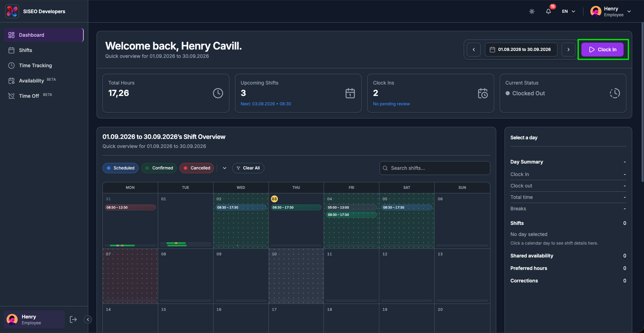Select calendar day 06

(462, 221)
